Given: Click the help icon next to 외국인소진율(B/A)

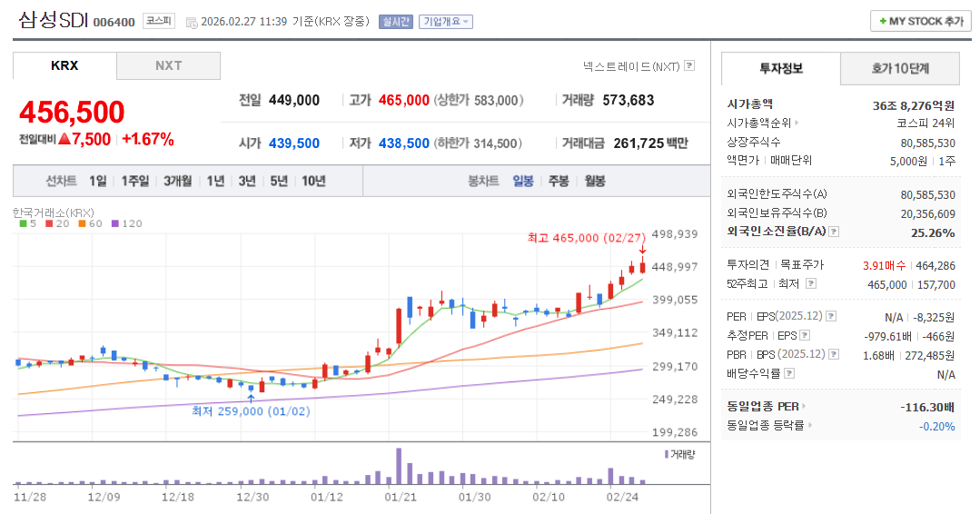Looking at the screenshot, I should [834, 232].
